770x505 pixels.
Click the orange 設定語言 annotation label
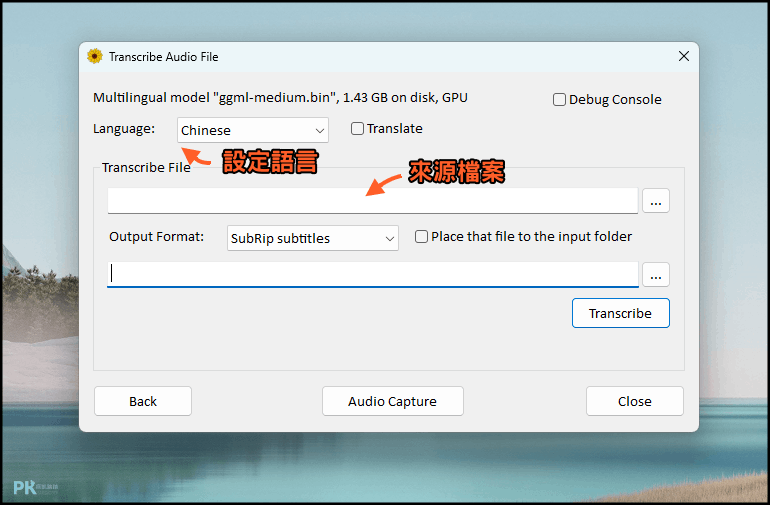[271, 162]
